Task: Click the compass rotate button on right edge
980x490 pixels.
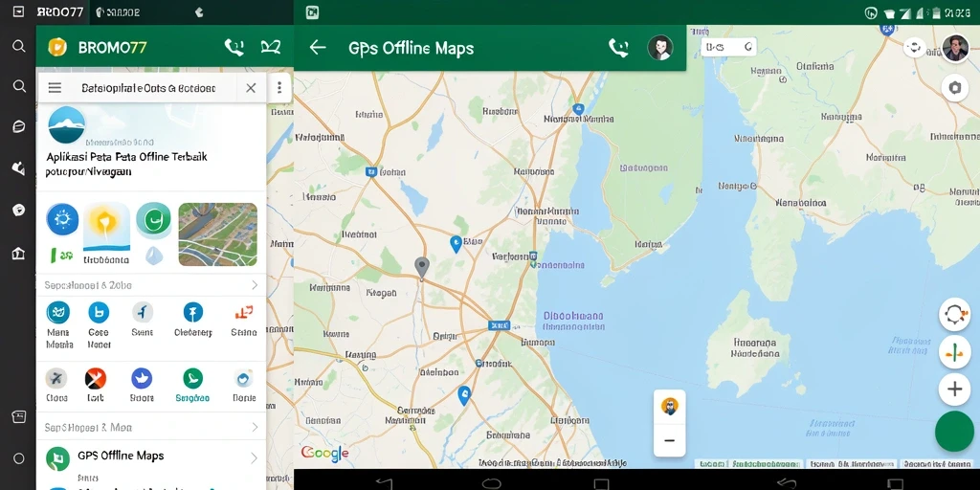Action: click(954, 314)
